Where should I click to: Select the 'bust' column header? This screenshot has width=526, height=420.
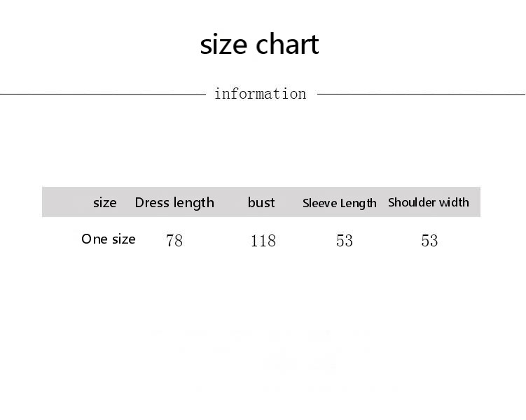261,203
